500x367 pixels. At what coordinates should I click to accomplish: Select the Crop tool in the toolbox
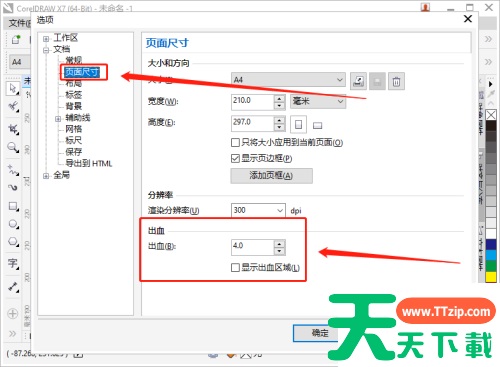13,129
